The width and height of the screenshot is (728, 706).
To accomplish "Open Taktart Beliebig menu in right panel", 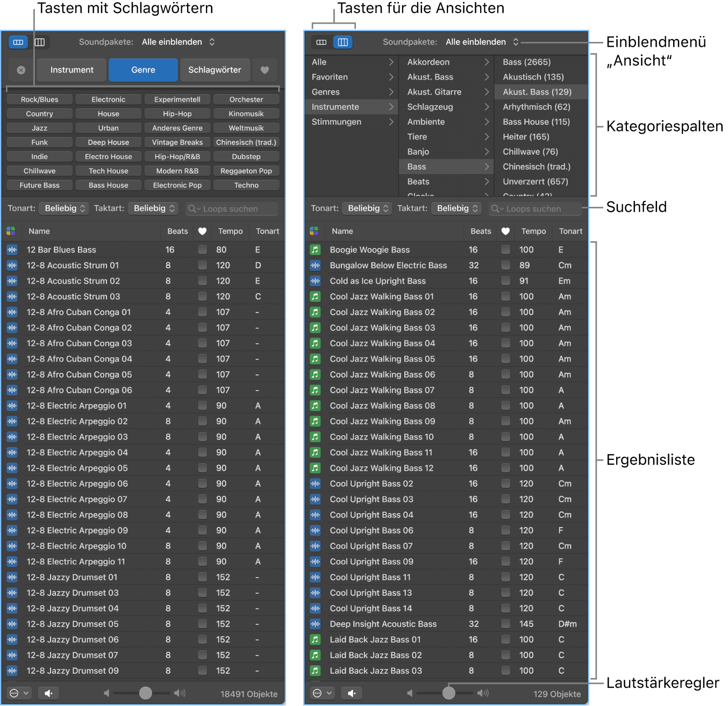I will coord(457,208).
